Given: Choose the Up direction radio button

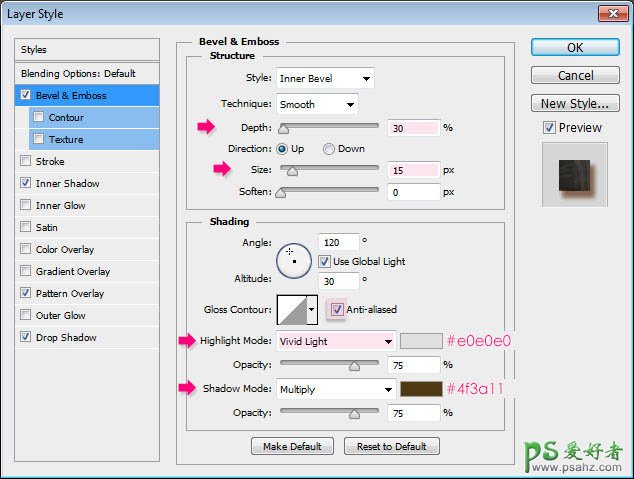Looking at the screenshot, I should pyautogui.click(x=283, y=148).
